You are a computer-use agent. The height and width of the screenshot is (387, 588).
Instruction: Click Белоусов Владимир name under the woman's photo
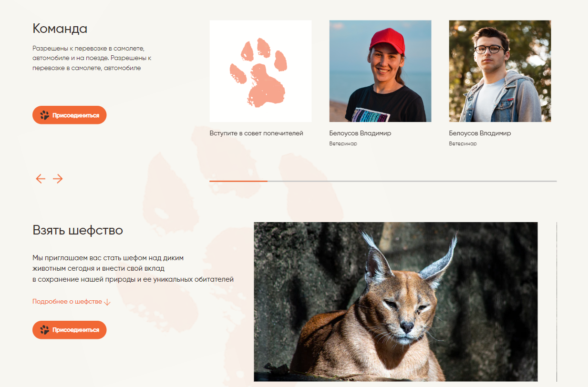(361, 133)
